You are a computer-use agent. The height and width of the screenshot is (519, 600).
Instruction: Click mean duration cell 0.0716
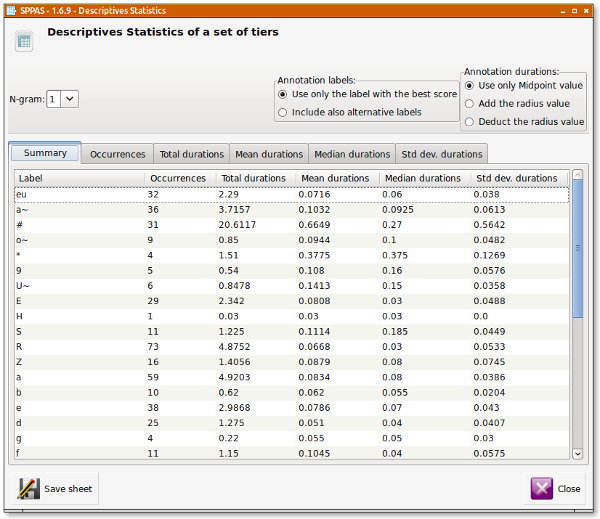[x=314, y=194]
